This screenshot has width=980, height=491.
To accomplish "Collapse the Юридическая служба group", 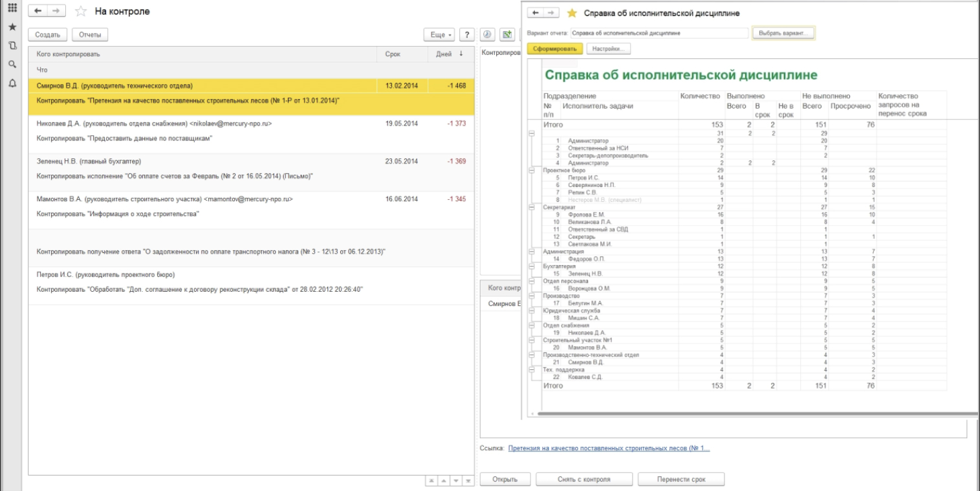I will point(532,311).
